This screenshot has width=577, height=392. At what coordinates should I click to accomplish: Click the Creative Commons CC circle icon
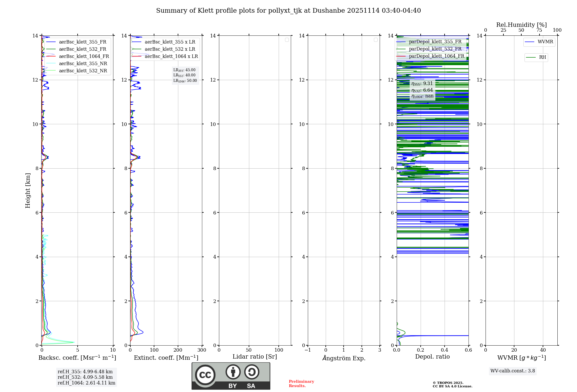(x=205, y=375)
